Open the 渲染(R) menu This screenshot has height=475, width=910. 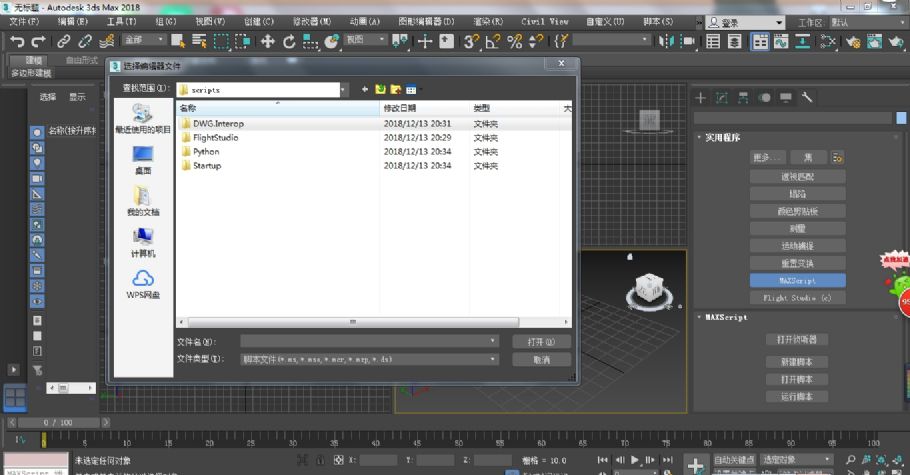point(488,21)
